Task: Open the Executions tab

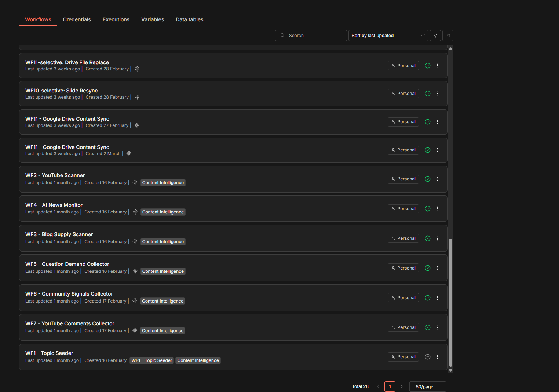Action: (x=116, y=19)
